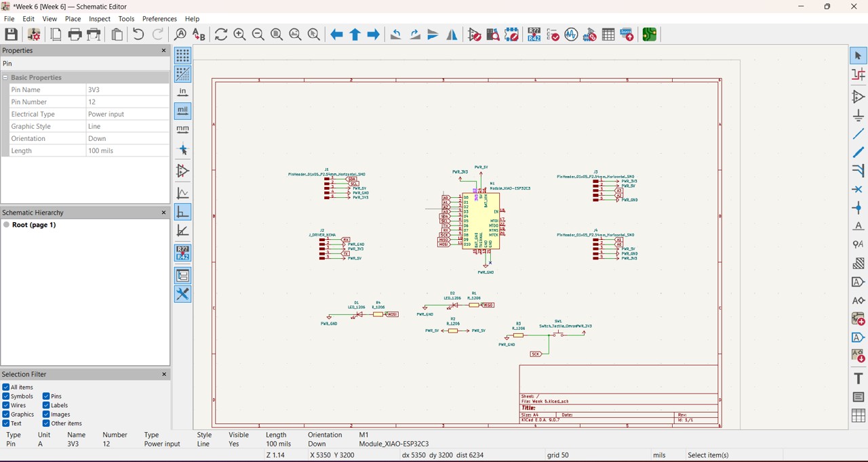The height and width of the screenshot is (462, 868).
Task: Edit the Pin Name field value
Action: pos(127,90)
